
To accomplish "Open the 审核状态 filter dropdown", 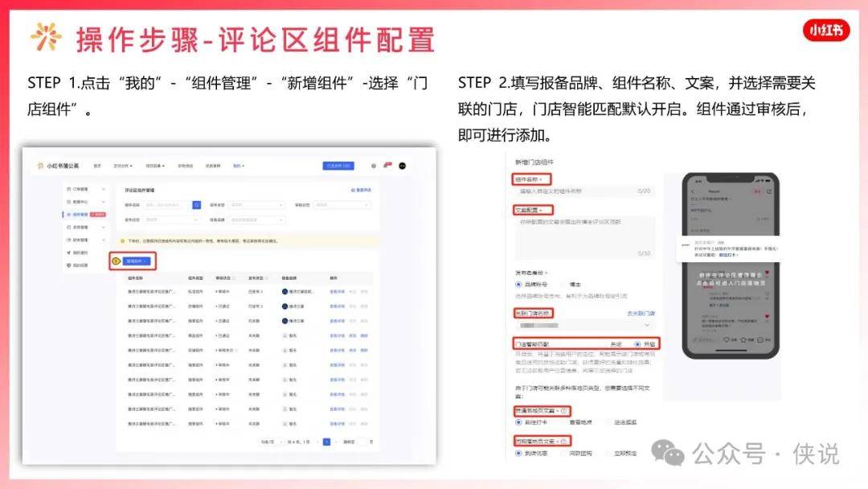I will click(x=342, y=205).
